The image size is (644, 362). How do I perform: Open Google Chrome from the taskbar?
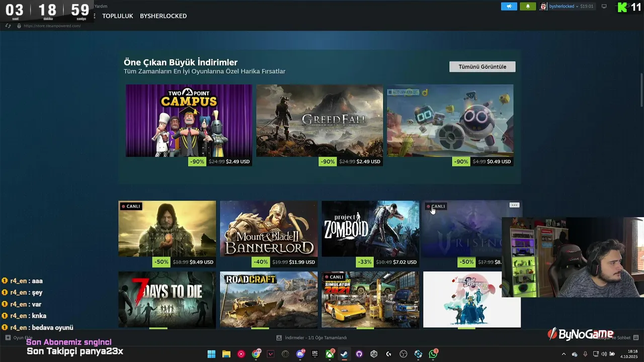click(x=256, y=354)
